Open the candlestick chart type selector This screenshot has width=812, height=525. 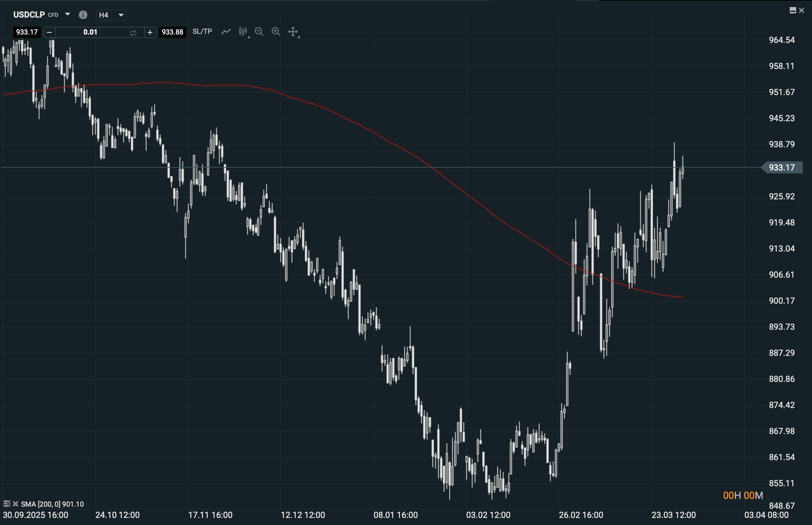pos(243,32)
